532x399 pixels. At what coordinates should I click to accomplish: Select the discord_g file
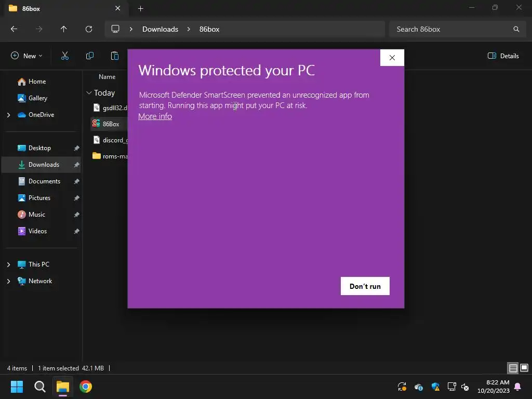pyautogui.click(x=109, y=140)
